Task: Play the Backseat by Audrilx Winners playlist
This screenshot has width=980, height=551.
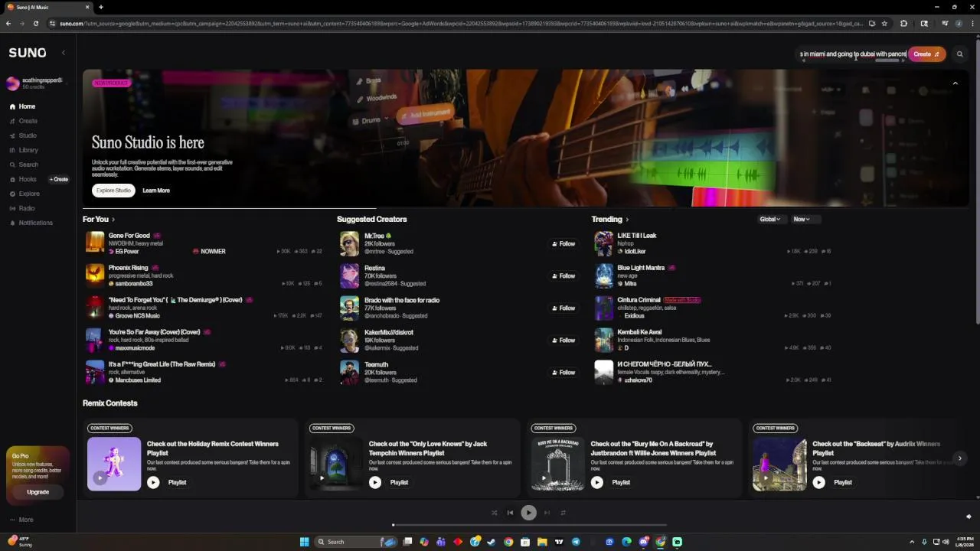Action: pyautogui.click(x=818, y=482)
